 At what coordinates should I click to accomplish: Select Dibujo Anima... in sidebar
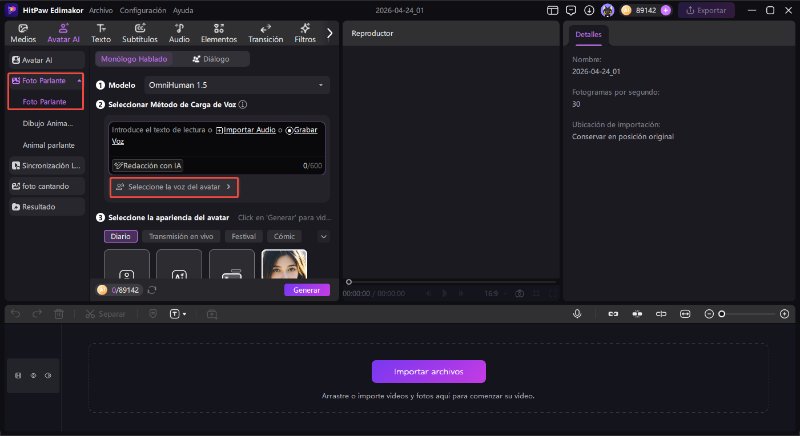(x=47, y=123)
